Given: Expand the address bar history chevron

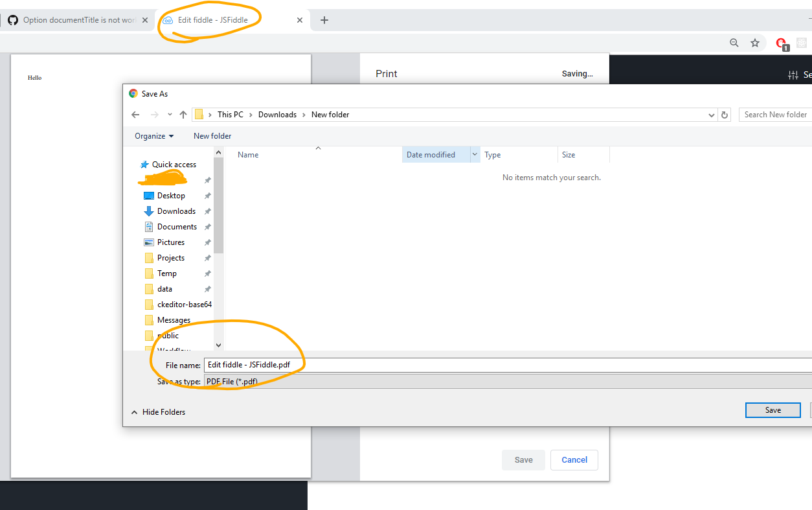Looking at the screenshot, I should (x=711, y=114).
